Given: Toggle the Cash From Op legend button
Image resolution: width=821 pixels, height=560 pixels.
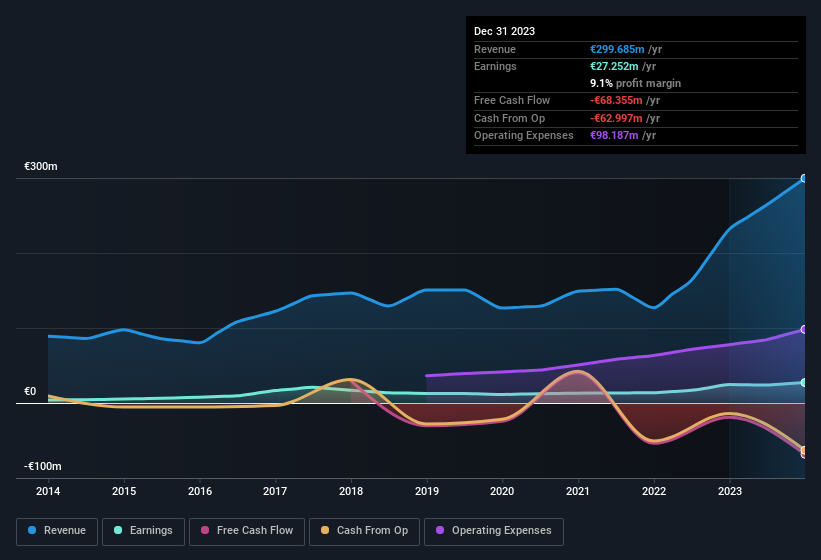Looking at the screenshot, I should [x=364, y=531].
